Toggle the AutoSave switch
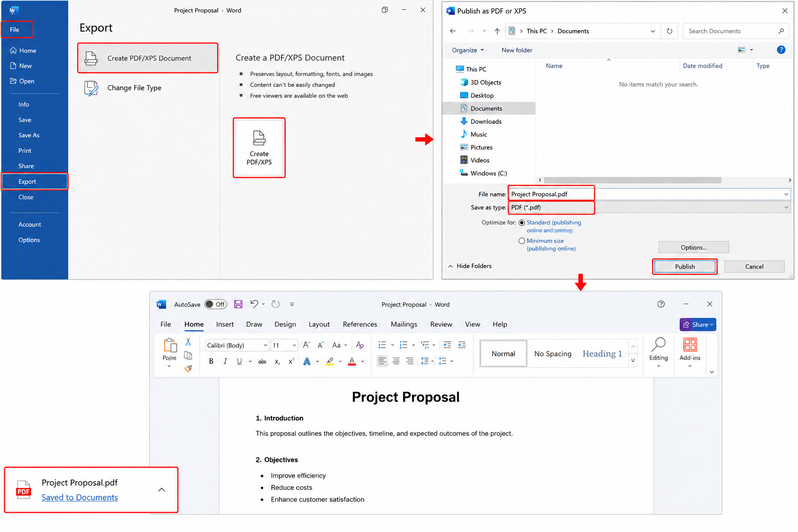The width and height of the screenshot is (798, 532). [215, 304]
